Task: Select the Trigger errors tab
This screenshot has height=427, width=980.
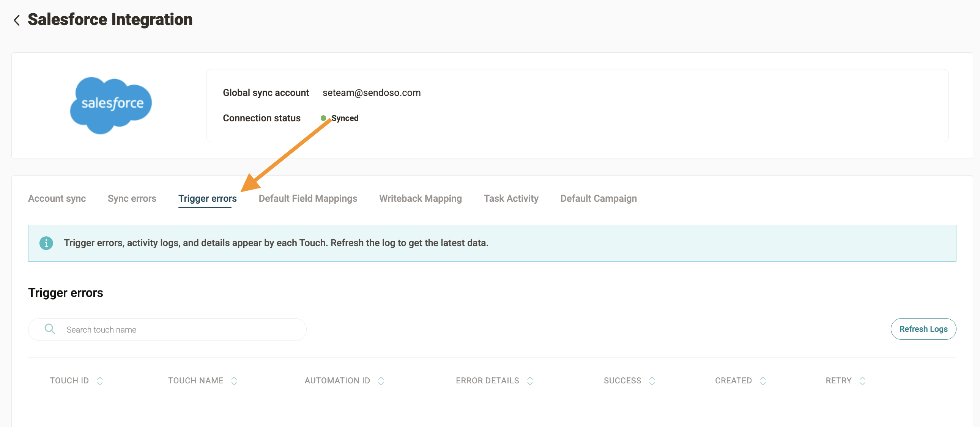Action: tap(207, 198)
